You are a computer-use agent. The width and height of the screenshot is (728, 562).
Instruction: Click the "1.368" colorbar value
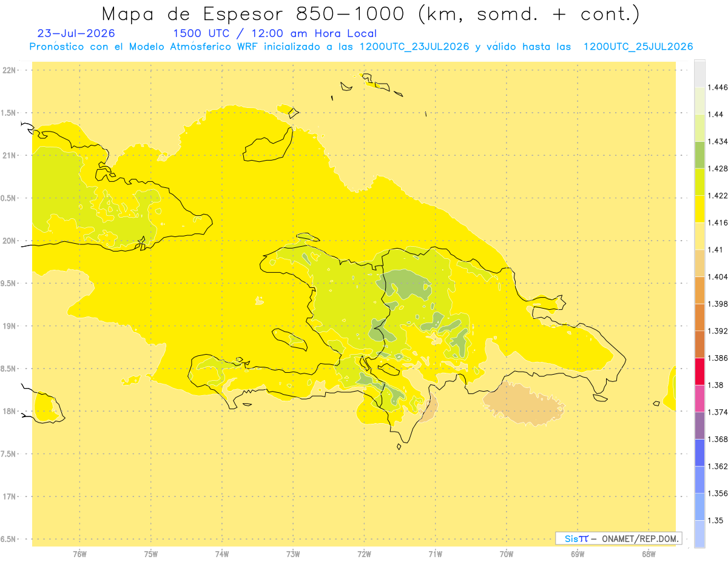[718, 439]
